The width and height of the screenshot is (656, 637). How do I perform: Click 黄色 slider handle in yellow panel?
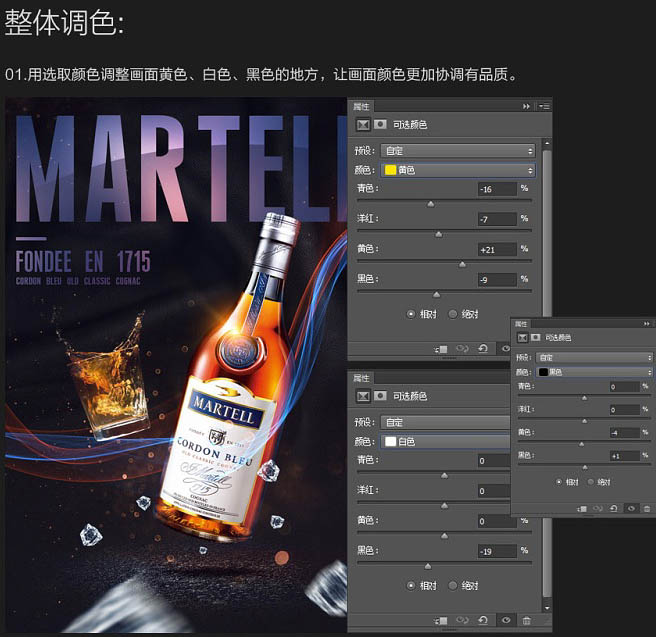pyautogui.click(x=462, y=265)
